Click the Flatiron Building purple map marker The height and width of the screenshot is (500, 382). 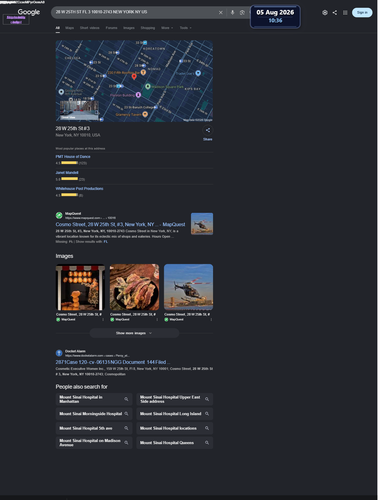coord(138,95)
